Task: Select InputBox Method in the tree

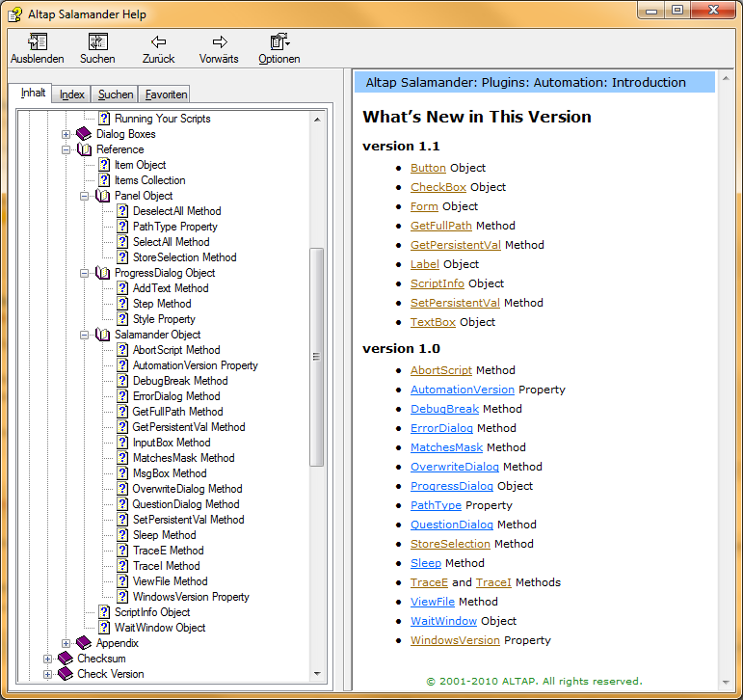Action: pos(172,443)
